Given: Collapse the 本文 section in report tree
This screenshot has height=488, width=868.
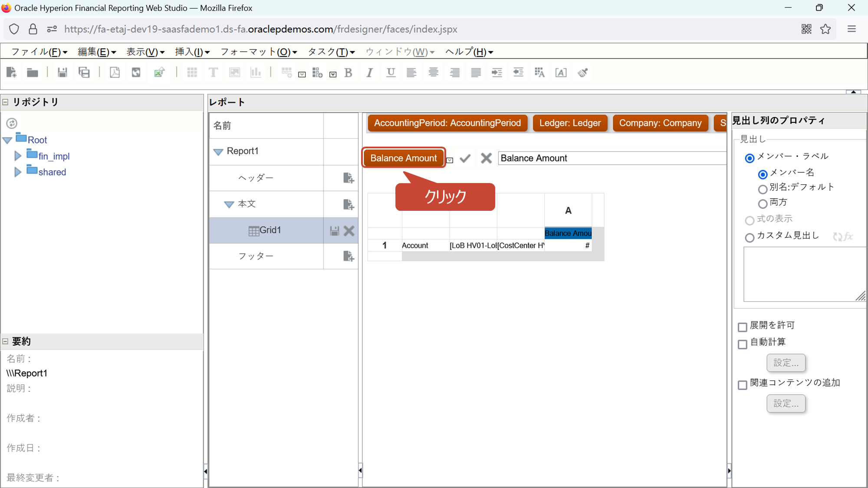Looking at the screenshot, I should (229, 204).
